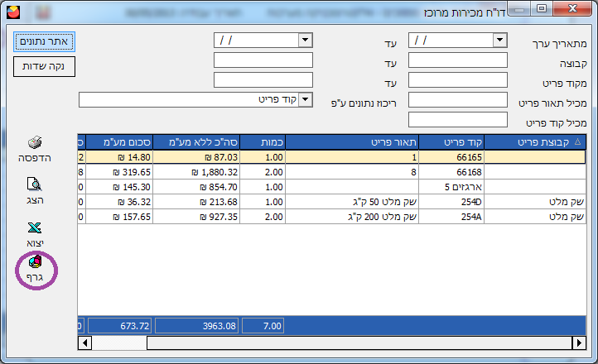598x364 pixels.
Task: Open the Graph (גרף) chart icon
Action: [x=35, y=262]
